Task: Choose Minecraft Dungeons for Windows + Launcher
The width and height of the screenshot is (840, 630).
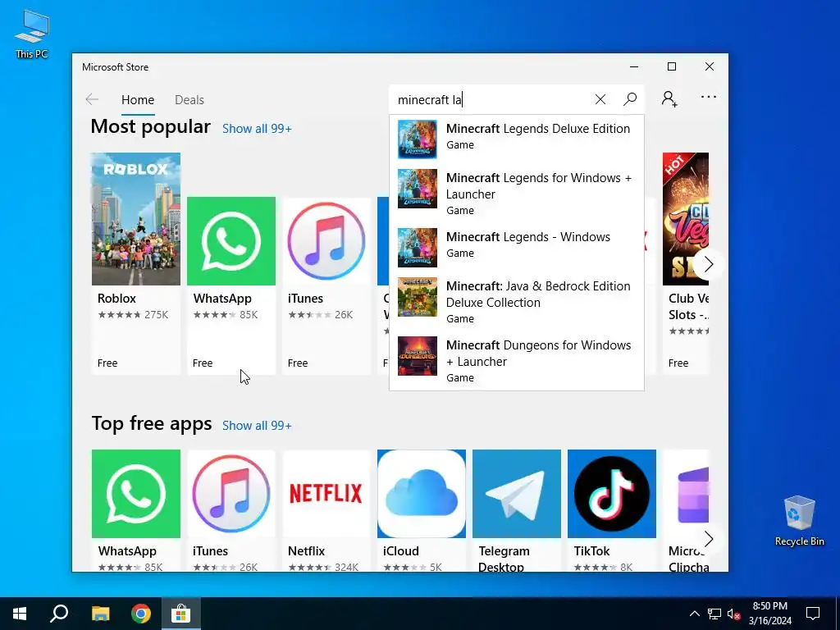Action: [x=517, y=361]
